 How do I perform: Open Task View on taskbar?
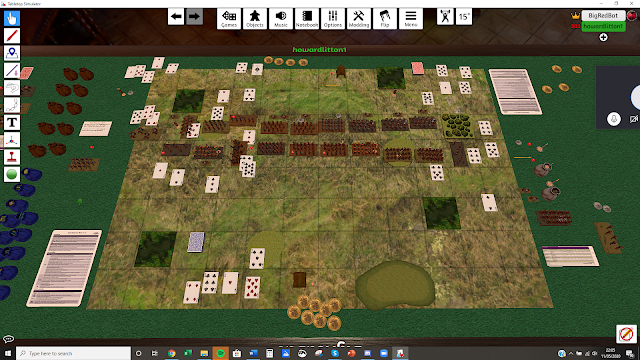pyautogui.click(x=155, y=353)
